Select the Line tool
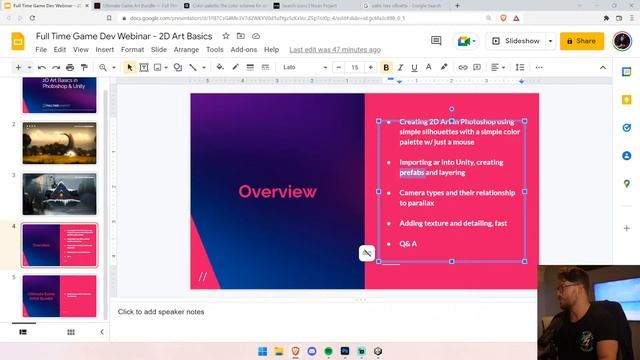 (x=193, y=67)
